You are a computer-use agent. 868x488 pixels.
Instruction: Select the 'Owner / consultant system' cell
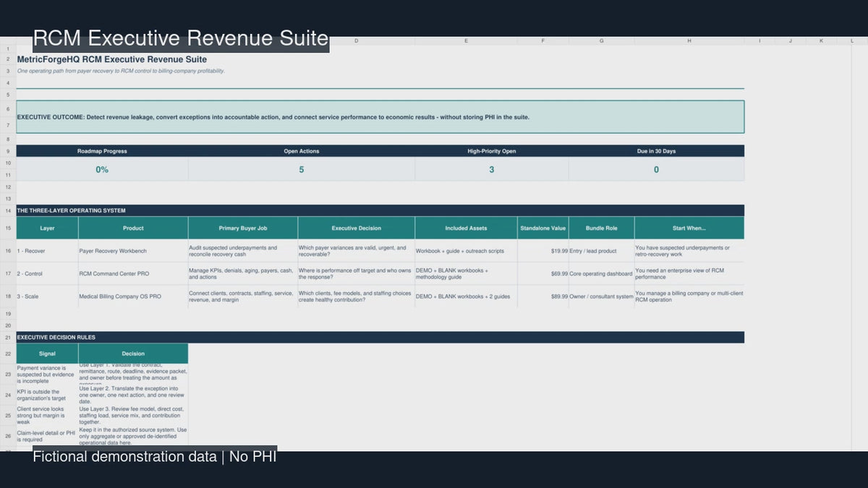click(x=601, y=296)
